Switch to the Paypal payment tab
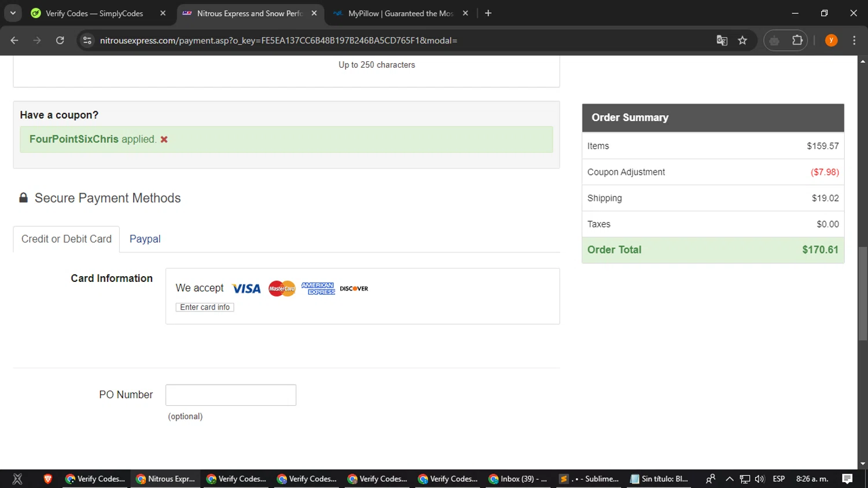The width and height of the screenshot is (868, 488). pos(145,239)
